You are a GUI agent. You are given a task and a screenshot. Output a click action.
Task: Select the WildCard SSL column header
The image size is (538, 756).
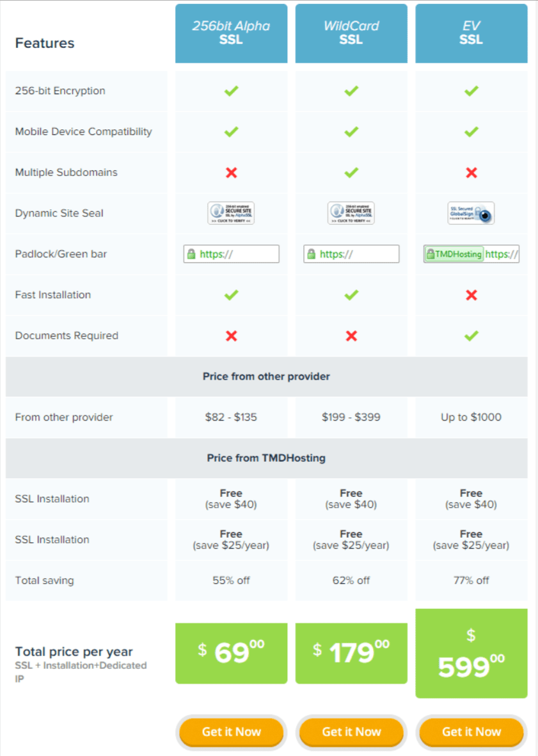tap(351, 33)
